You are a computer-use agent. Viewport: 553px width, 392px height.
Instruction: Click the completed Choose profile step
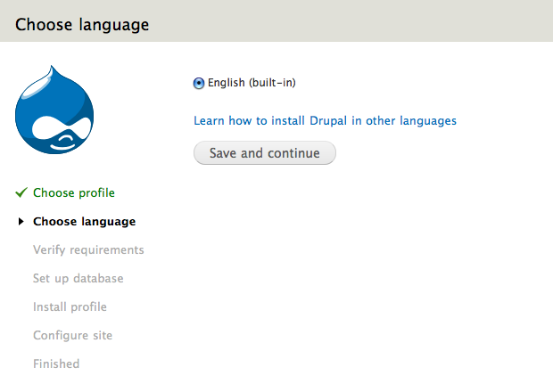pos(73,192)
